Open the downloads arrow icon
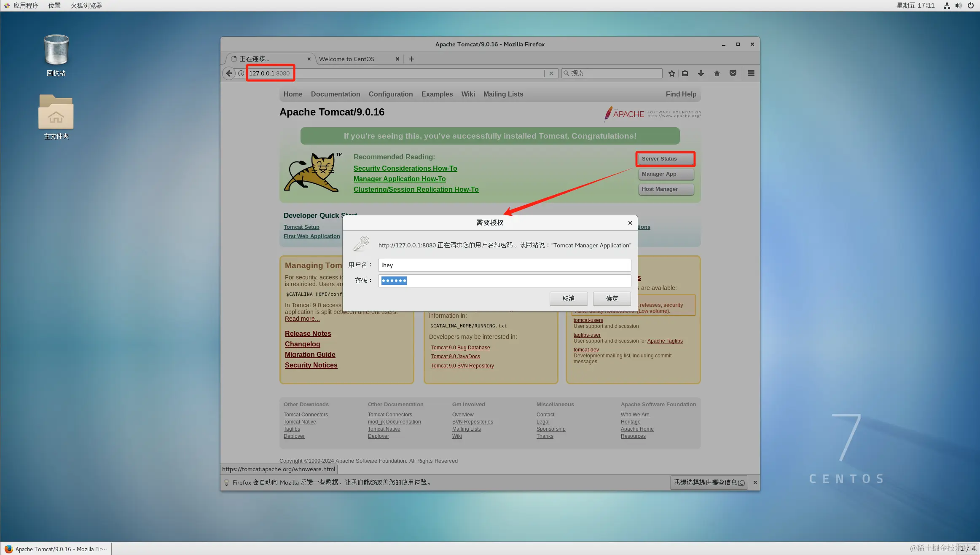Screen dimensions: 980x555 point(701,73)
